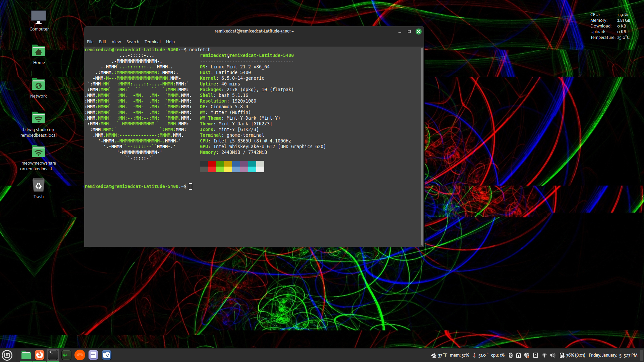Select the Terminal taskbar icon
Image resolution: width=644 pixels, height=362 pixels.
(x=53, y=355)
